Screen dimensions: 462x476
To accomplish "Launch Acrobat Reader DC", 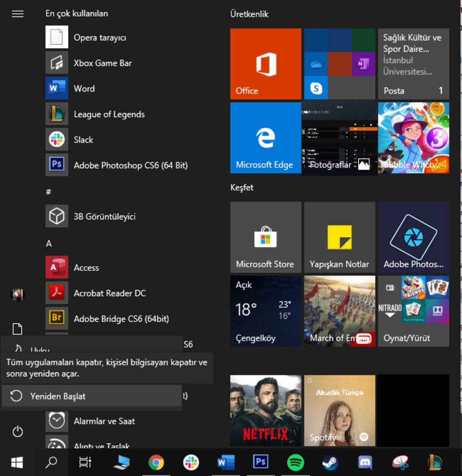I will coord(109,293).
